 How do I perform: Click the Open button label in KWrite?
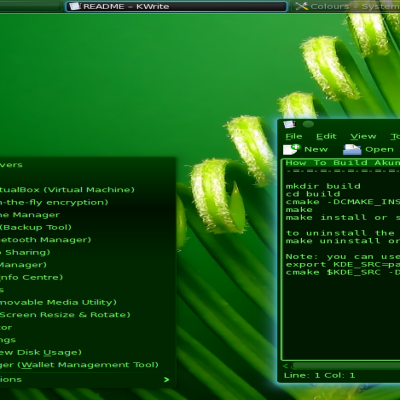pos(379,149)
